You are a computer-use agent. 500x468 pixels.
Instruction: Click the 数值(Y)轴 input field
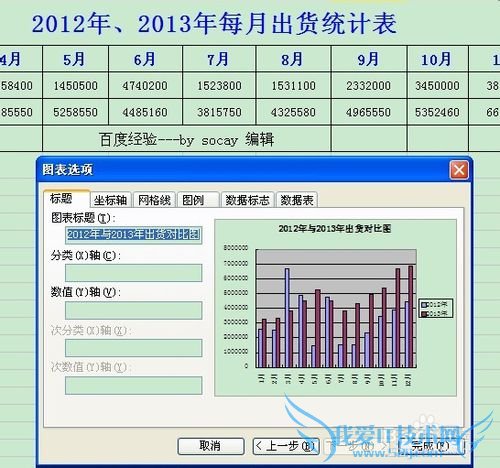click(x=134, y=310)
